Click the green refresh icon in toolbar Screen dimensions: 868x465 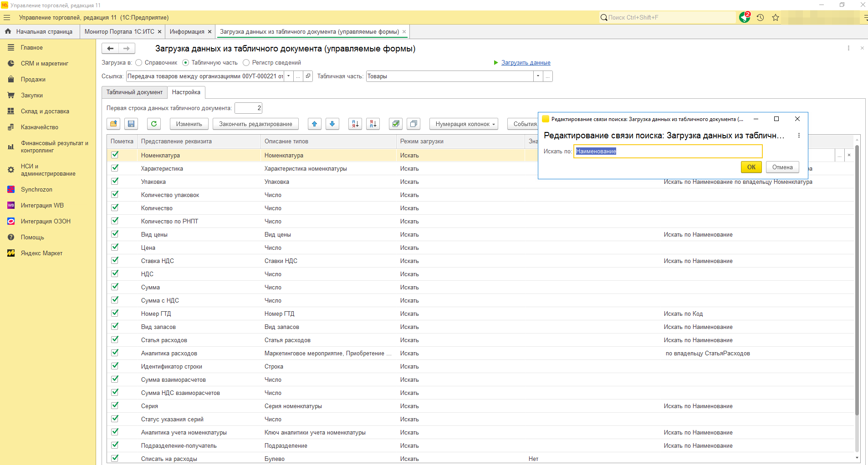tap(154, 124)
